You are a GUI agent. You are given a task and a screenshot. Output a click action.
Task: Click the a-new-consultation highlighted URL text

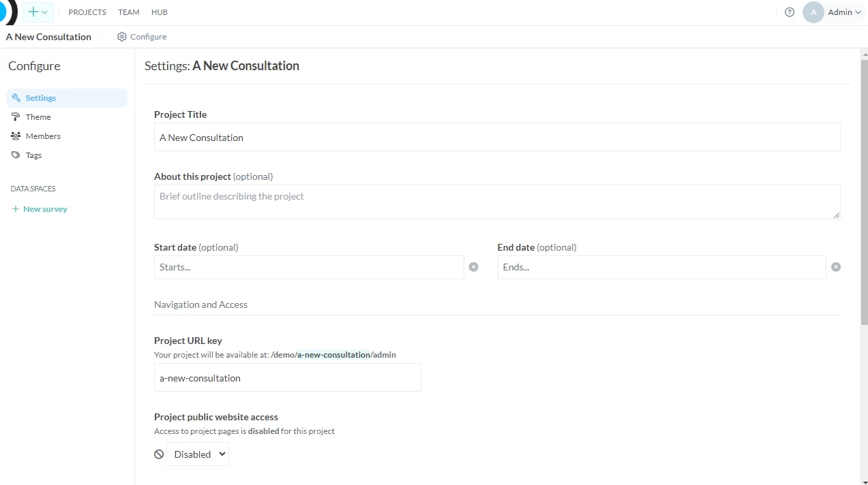[x=333, y=355]
